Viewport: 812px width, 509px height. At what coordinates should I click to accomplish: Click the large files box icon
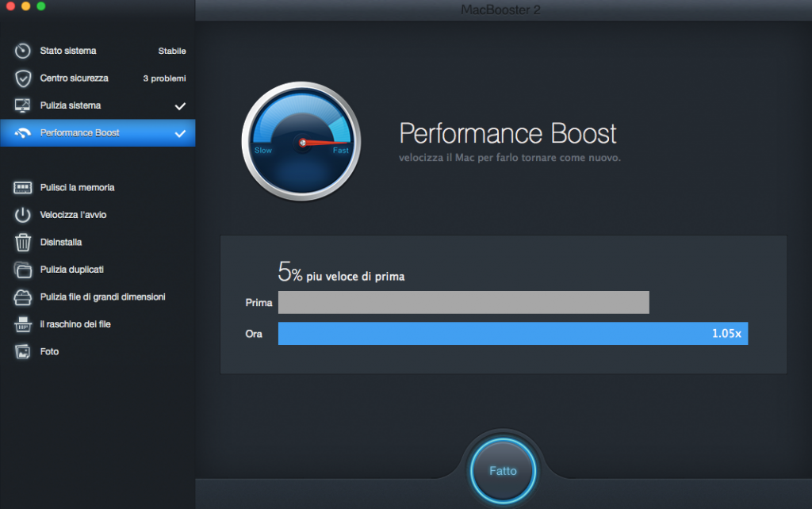(23, 297)
